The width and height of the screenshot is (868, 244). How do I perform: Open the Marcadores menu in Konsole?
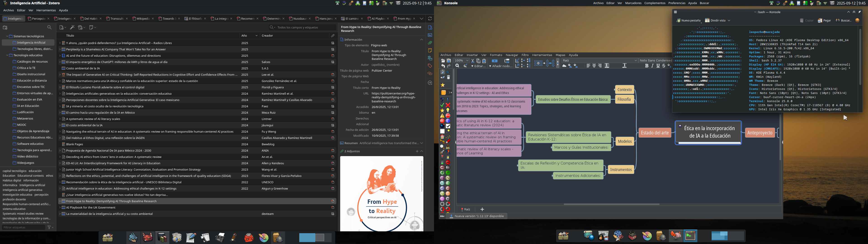pos(633,3)
